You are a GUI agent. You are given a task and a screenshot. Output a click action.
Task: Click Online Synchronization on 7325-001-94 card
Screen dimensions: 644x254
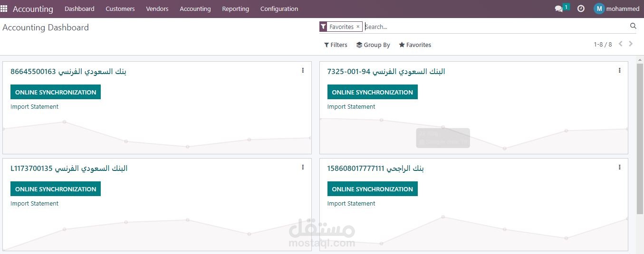[x=373, y=92]
